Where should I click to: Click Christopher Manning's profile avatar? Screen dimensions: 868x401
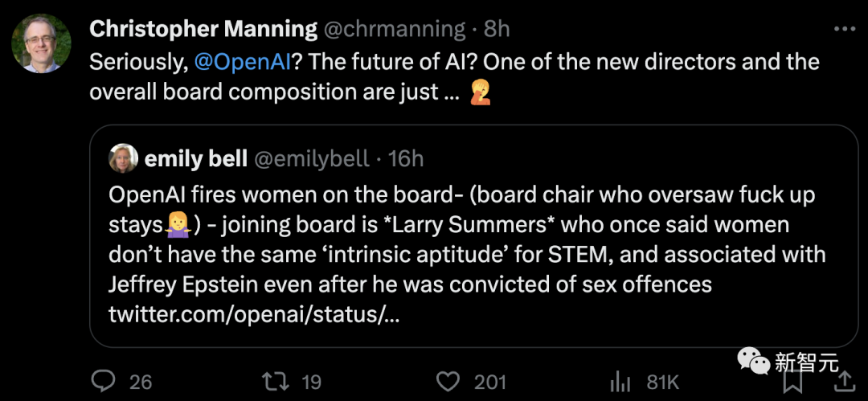tap(42, 43)
